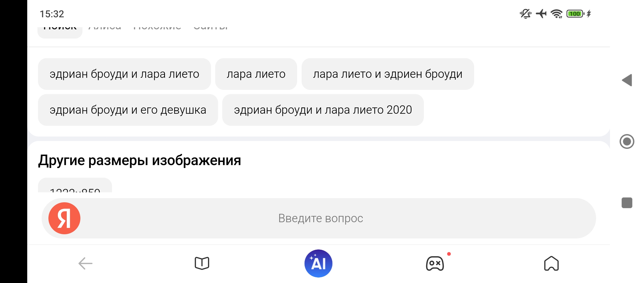
Task: Select лара лието и эдриен броуди chip
Action: point(387,74)
